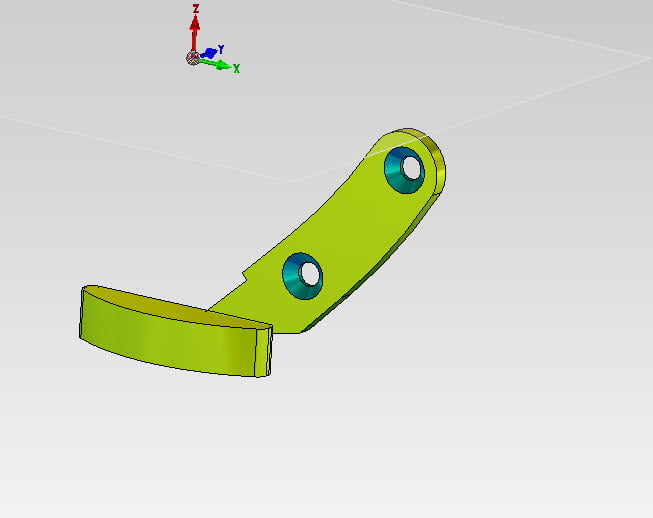The image size is (653, 518).
Task: Select the small notch step on arm edge
Action: [246, 272]
